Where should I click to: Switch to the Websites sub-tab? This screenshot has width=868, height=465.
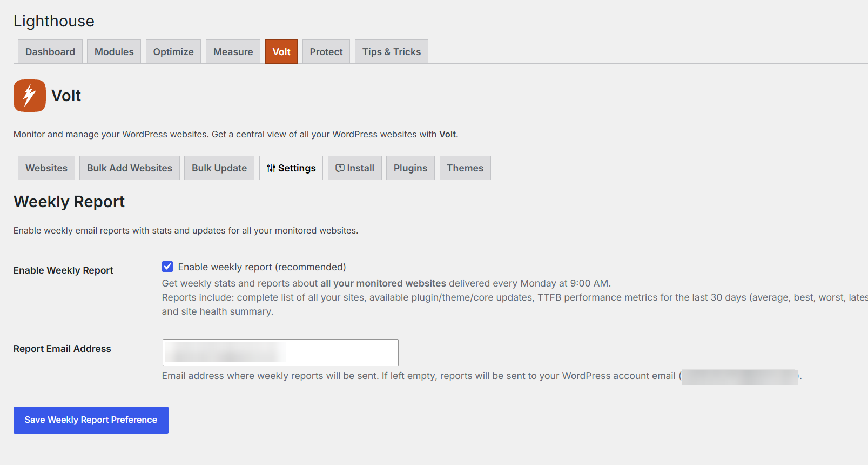46,168
